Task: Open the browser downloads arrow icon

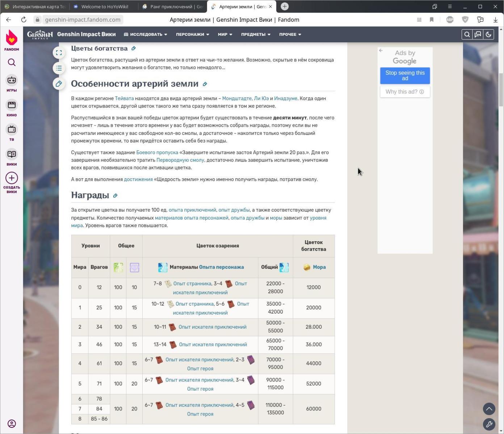Action: tap(495, 20)
